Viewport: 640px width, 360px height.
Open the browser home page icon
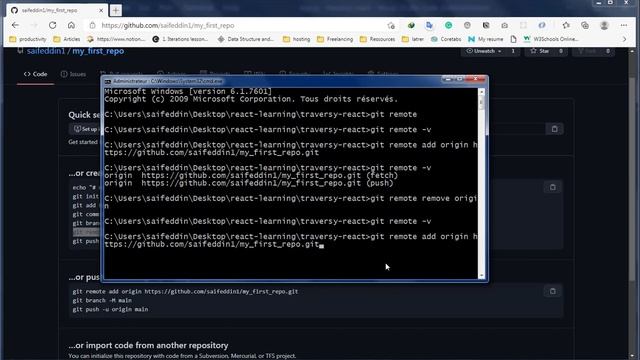tap(71, 25)
